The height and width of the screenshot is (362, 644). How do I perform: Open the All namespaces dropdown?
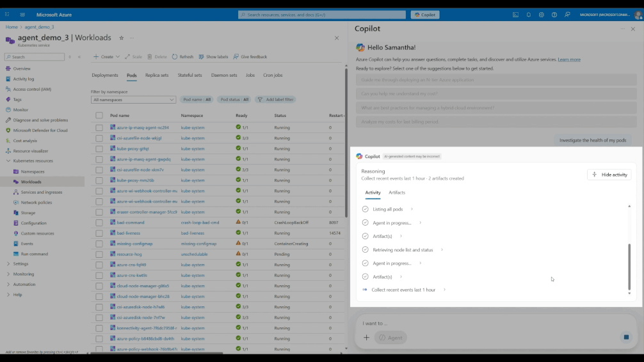point(134,100)
